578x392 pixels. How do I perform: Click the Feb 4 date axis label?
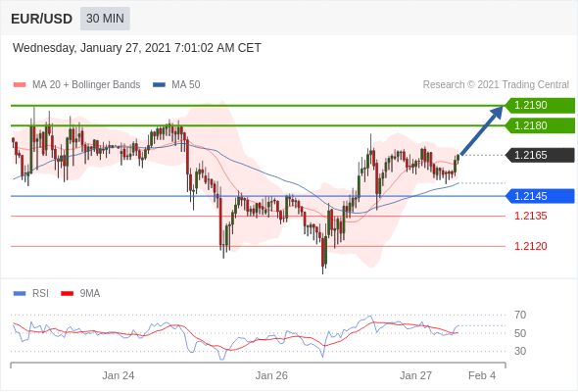(482, 375)
